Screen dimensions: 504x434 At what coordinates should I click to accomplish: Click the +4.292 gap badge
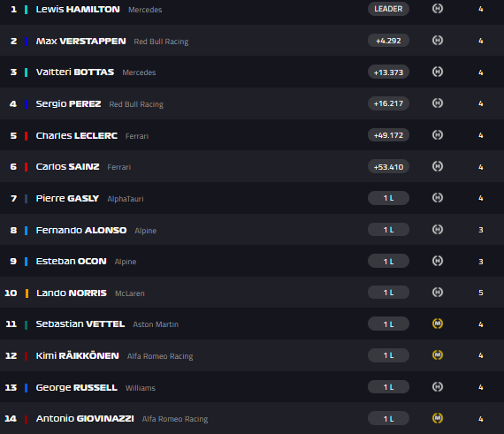click(388, 41)
